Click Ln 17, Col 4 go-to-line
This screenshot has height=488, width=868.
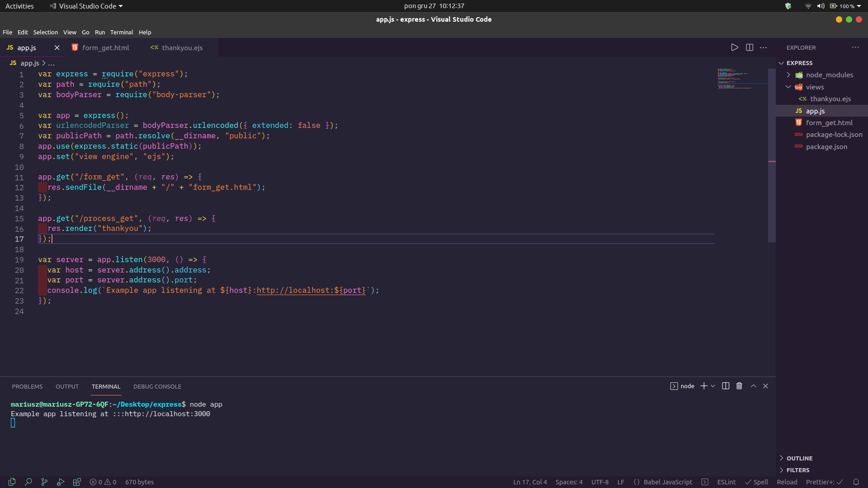[x=530, y=482]
